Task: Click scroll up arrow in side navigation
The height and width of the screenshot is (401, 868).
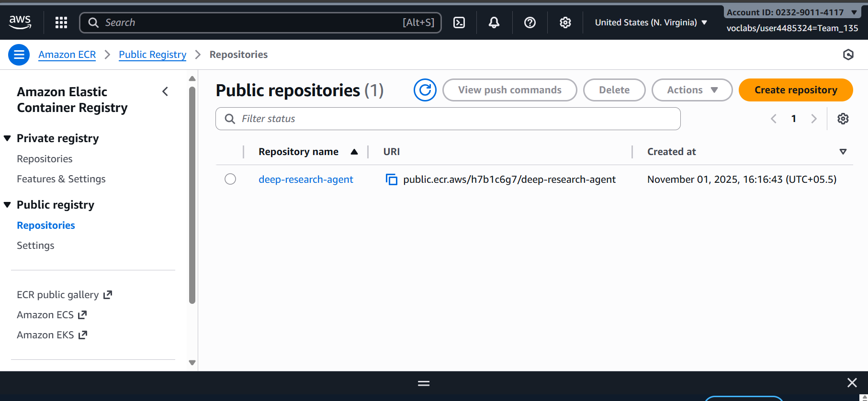Action: pyautogui.click(x=192, y=78)
